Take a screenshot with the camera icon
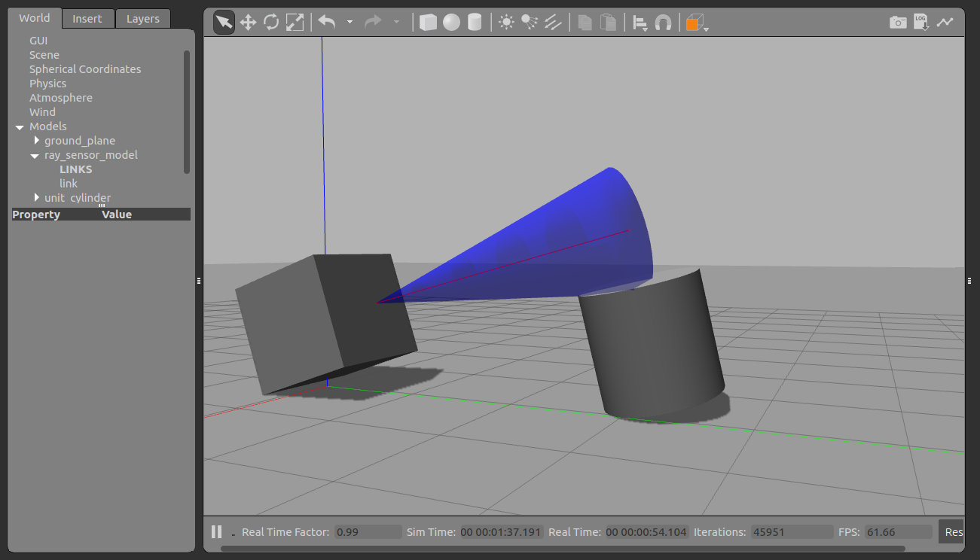 tap(898, 22)
